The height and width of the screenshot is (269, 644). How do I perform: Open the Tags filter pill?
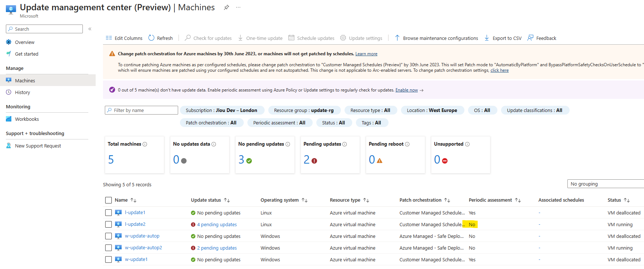click(x=371, y=123)
